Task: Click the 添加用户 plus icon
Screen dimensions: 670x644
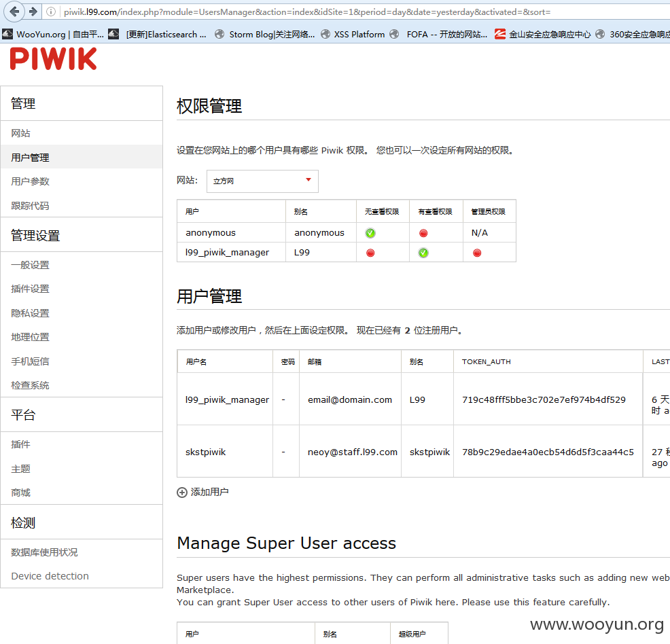Action: [182, 493]
